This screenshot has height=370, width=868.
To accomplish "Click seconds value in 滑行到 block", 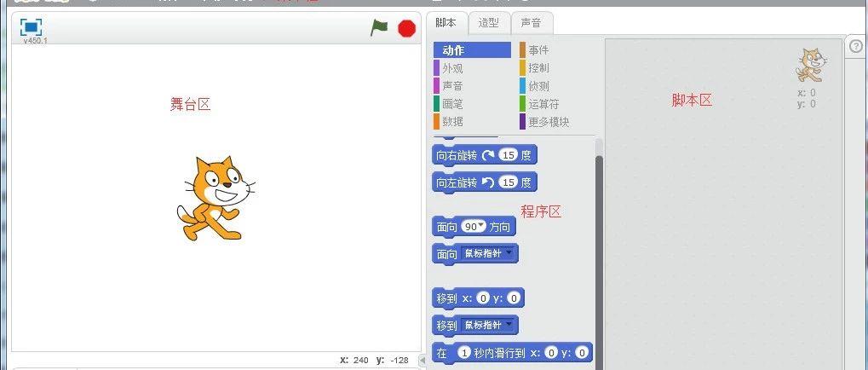I will [x=465, y=353].
